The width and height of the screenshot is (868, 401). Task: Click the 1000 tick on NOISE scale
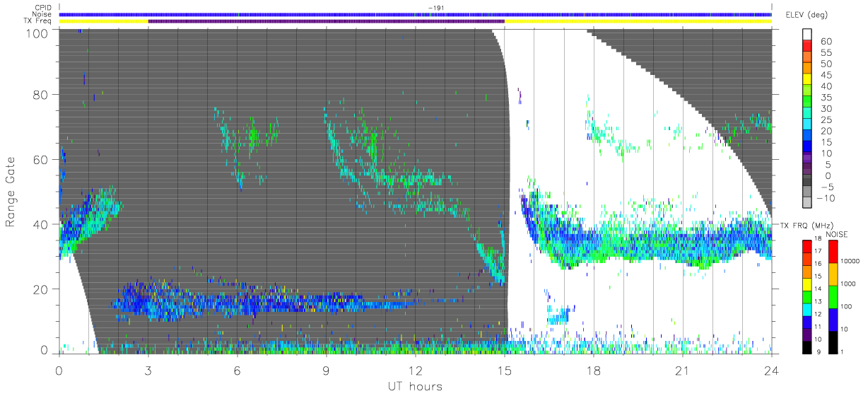point(848,284)
